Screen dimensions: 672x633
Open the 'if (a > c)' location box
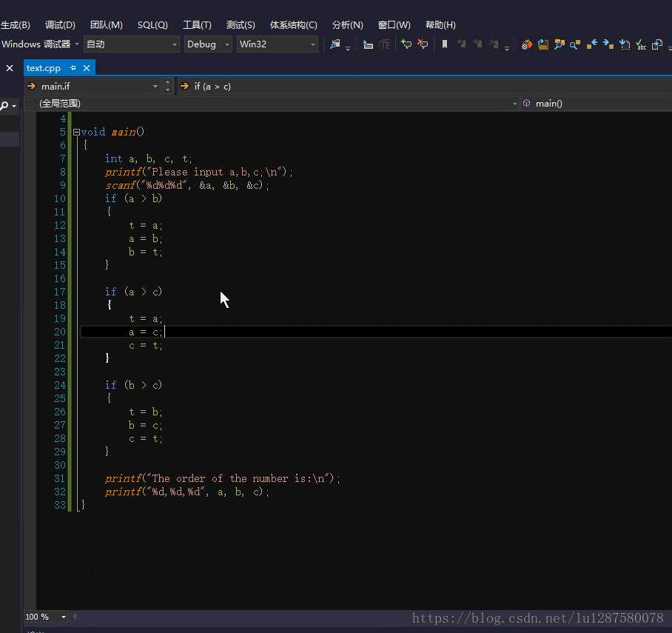coord(424,86)
